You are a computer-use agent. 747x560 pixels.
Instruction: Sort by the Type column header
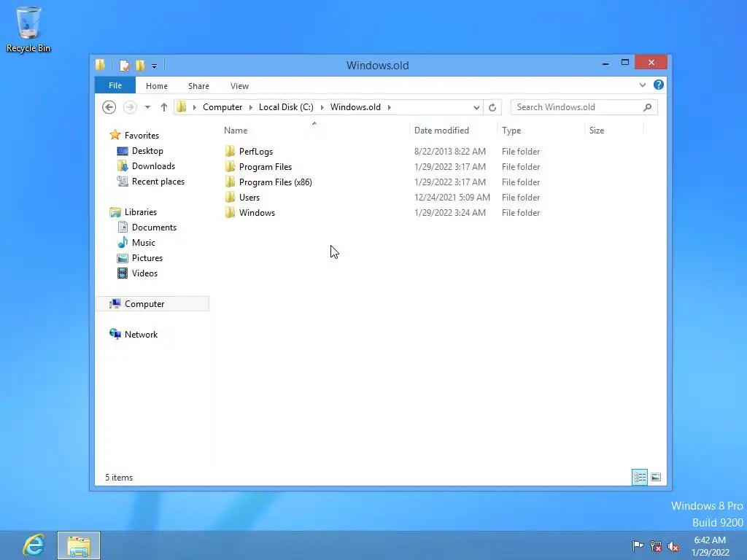point(511,131)
